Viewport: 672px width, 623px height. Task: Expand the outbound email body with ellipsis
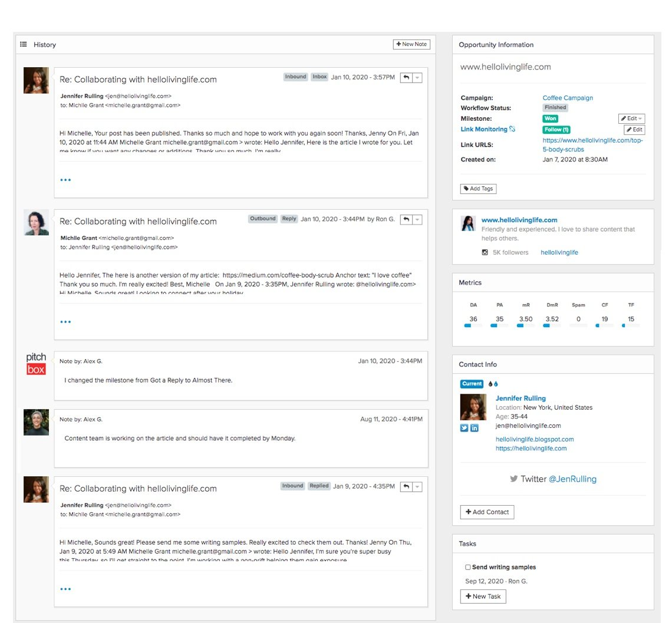(x=65, y=322)
